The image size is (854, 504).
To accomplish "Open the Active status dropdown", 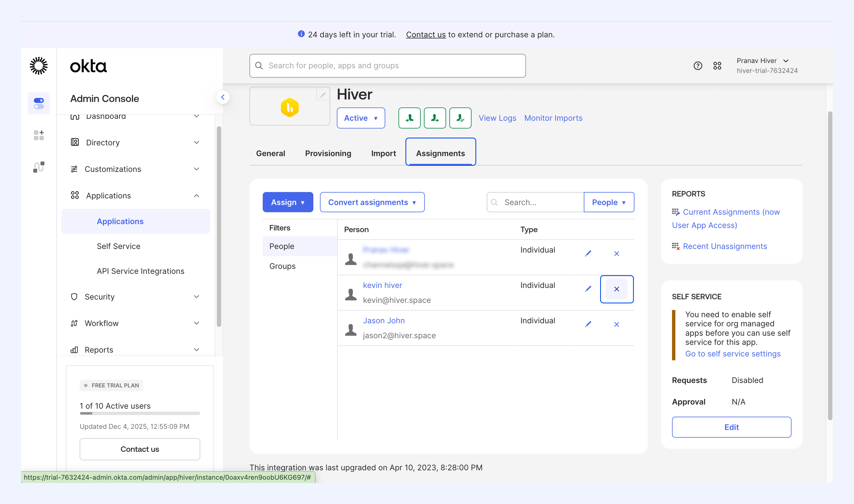I will [361, 118].
